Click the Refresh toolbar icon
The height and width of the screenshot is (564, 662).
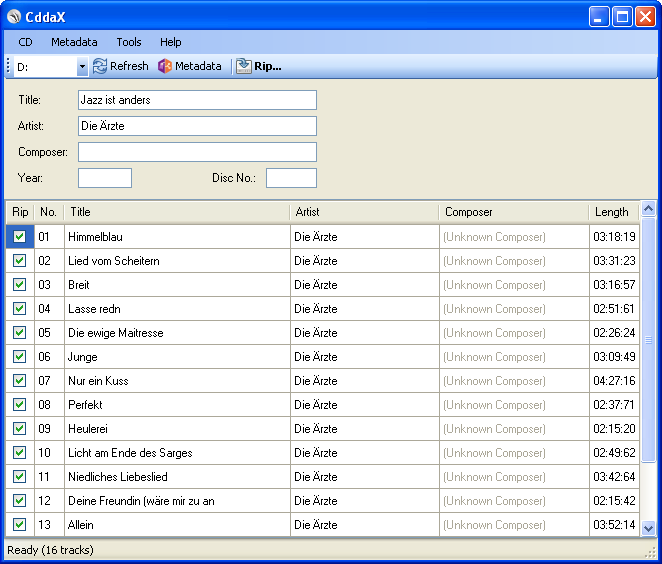tap(100, 66)
